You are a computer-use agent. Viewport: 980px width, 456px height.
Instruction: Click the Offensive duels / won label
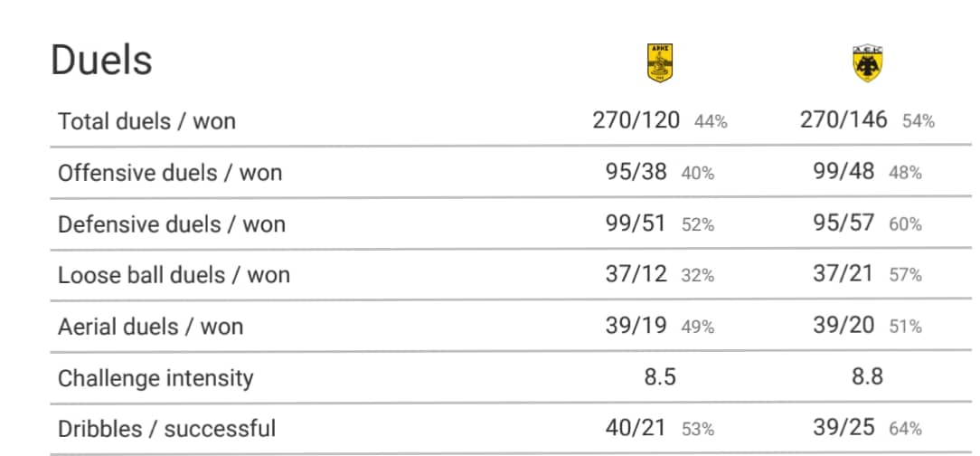[x=170, y=172]
